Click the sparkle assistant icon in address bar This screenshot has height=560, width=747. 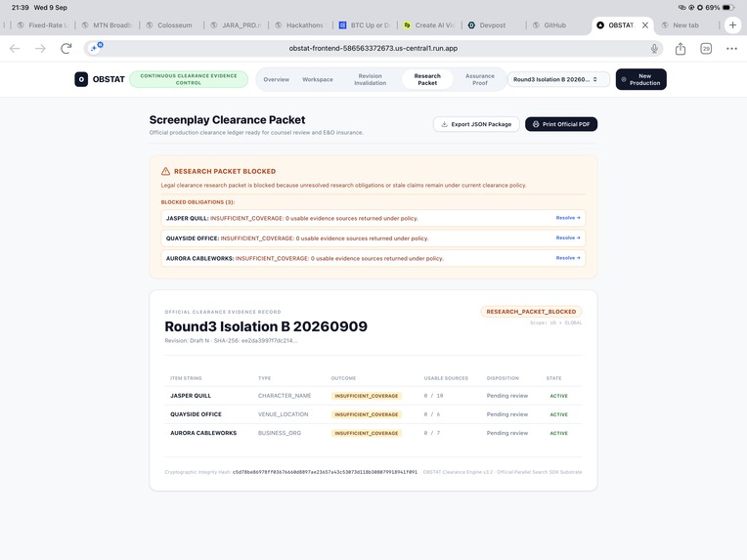[x=97, y=48]
